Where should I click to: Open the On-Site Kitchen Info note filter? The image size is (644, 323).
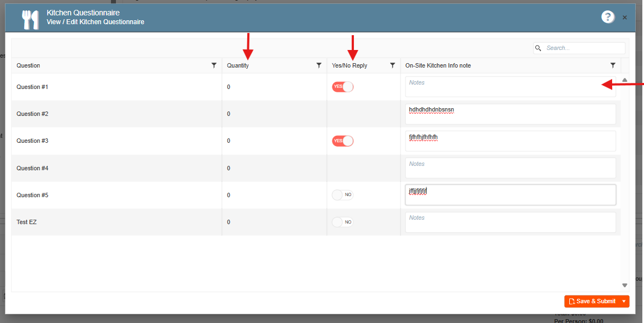click(613, 65)
